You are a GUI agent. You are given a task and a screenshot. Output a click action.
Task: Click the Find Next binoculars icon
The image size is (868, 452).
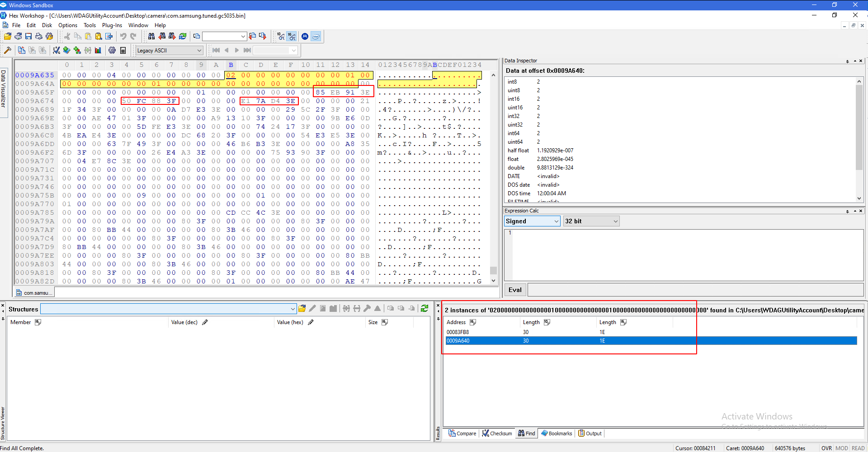172,37
